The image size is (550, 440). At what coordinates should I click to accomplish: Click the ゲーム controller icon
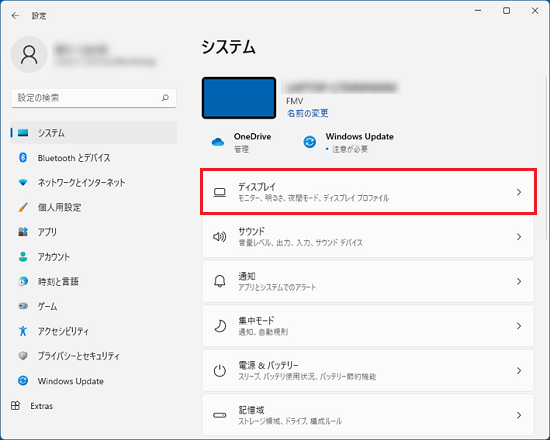23,306
